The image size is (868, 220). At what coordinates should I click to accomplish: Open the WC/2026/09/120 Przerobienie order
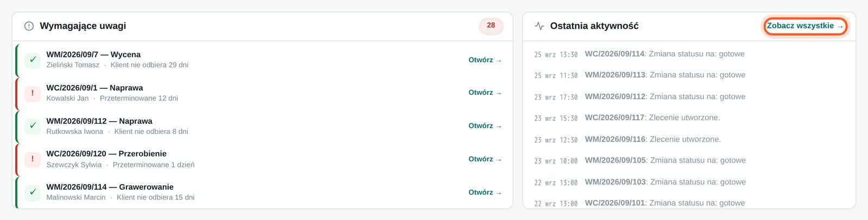[x=485, y=159]
